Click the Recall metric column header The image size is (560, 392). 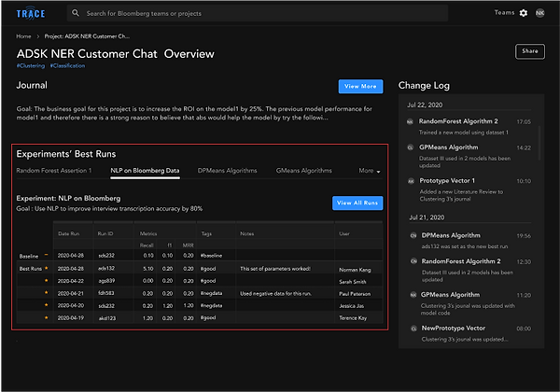(147, 245)
